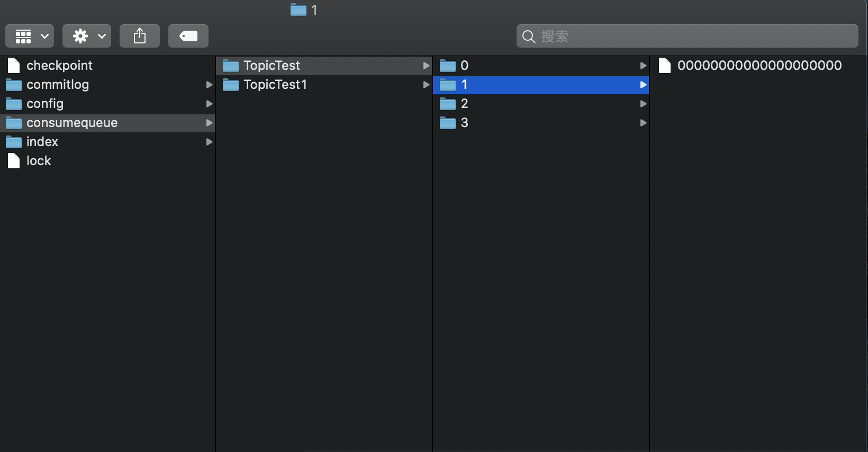This screenshot has height=452, width=868.
Task: Click the Edit Tags toolbar icon
Action: pos(188,36)
